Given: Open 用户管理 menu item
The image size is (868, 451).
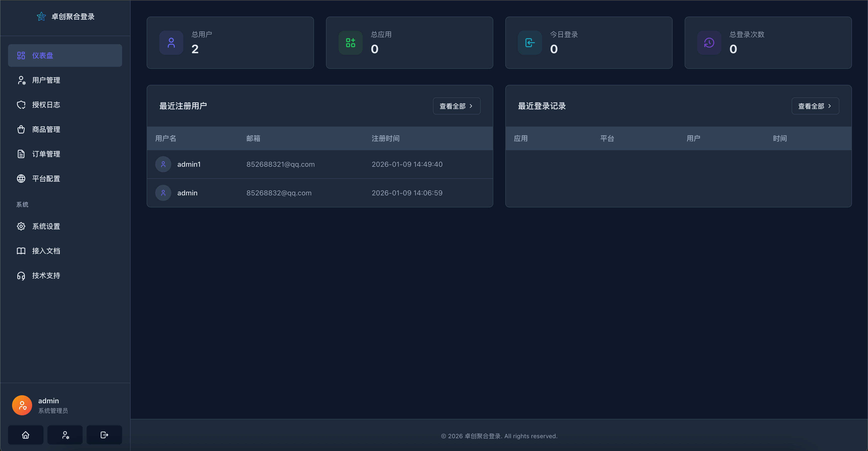Looking at the screenshot, I should tap(46, 80).
